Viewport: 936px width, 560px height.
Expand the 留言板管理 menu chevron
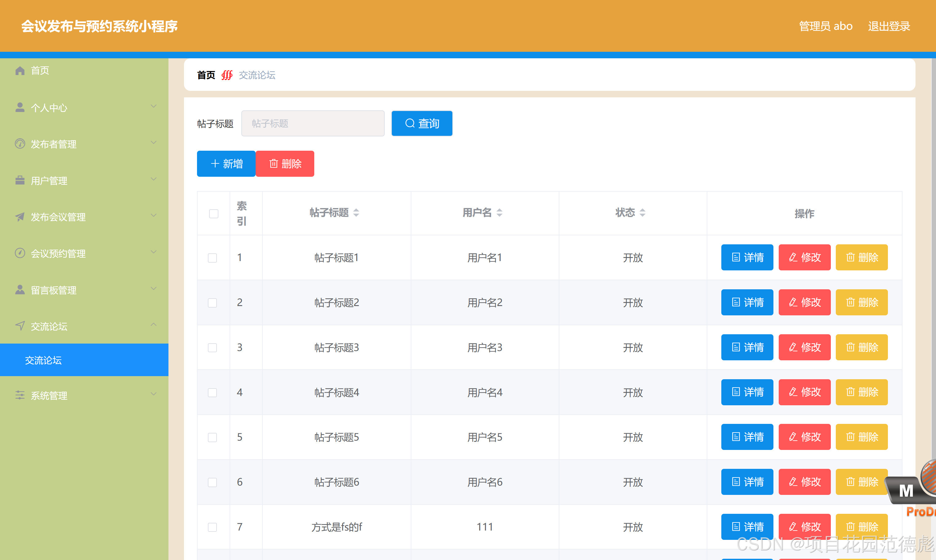pos(154,289)
